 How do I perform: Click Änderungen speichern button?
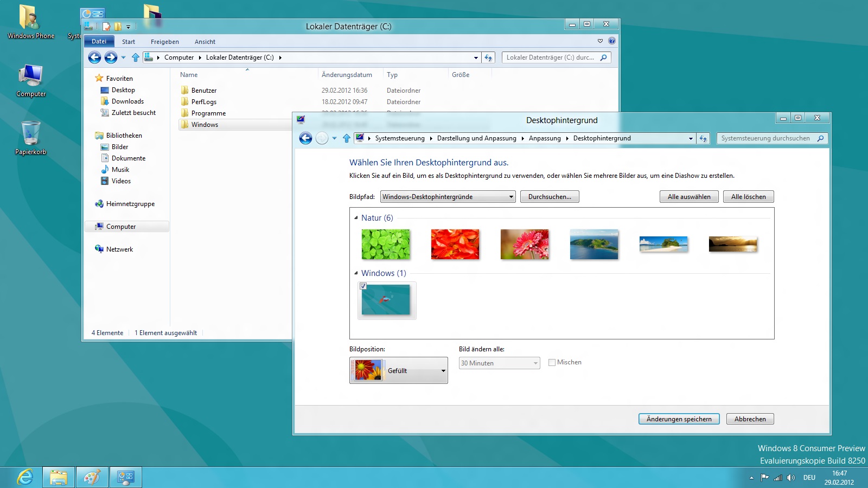(679, 419)
